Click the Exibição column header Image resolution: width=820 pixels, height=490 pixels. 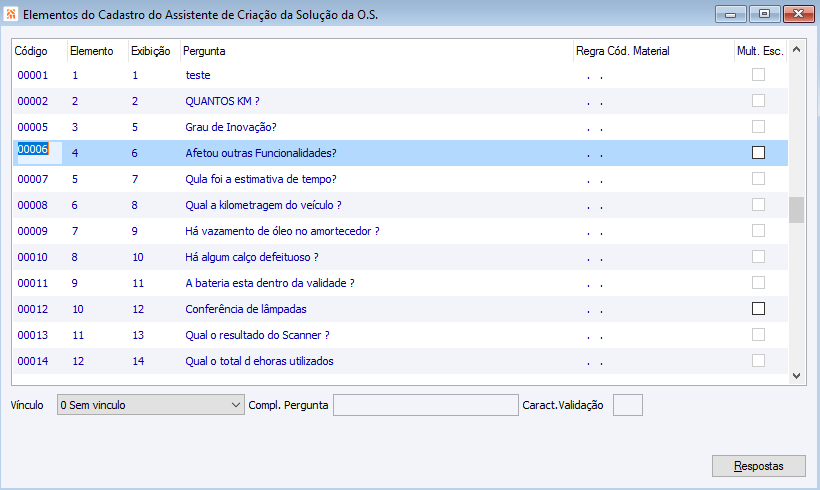tap(151, 51)
